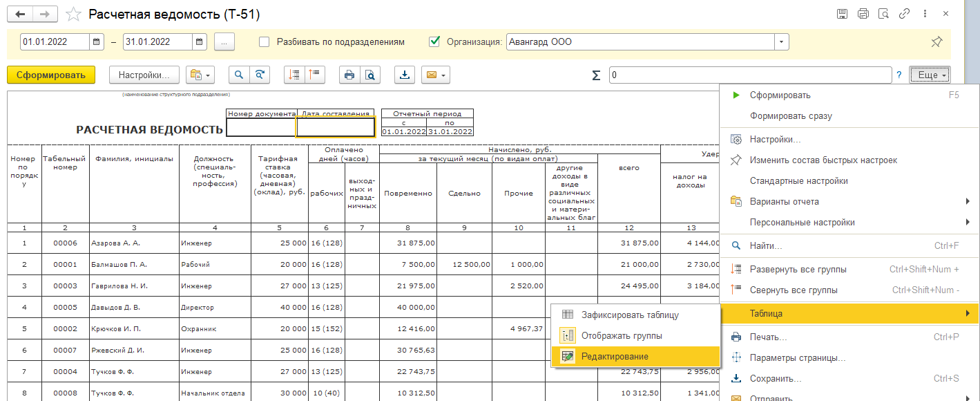Collapse all groups using the toolbar icon
The image size is (980, 401).
pyautogui.click(x=314, y=75)
